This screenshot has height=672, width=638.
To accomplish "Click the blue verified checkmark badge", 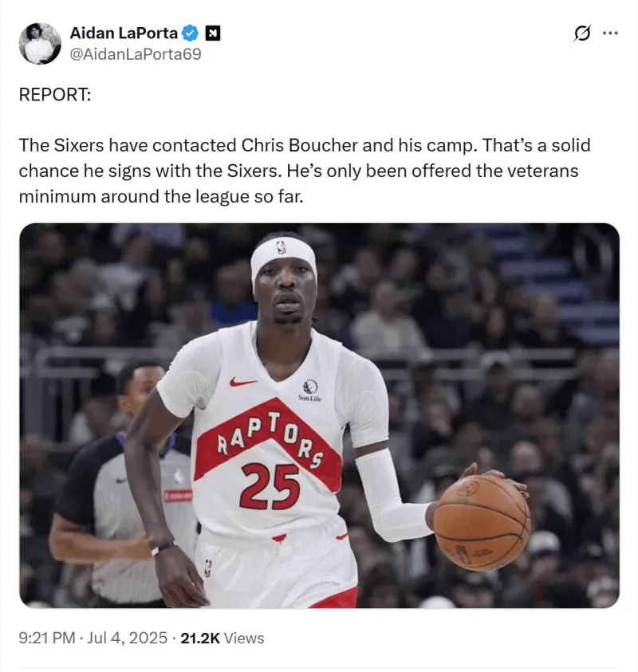I will (x=191, y=33).
